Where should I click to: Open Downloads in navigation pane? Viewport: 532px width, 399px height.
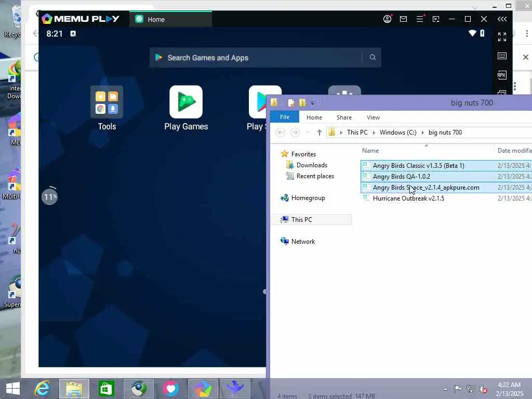point(312,165)
